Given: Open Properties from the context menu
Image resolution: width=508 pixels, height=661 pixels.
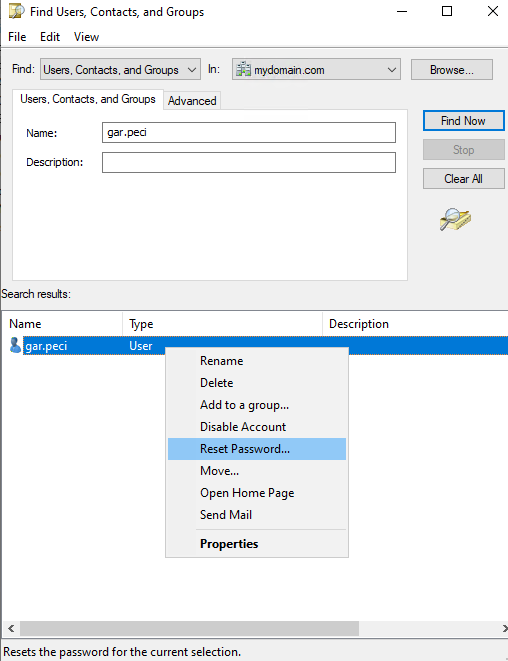Looking at the screenshot, I should [257, 544].
